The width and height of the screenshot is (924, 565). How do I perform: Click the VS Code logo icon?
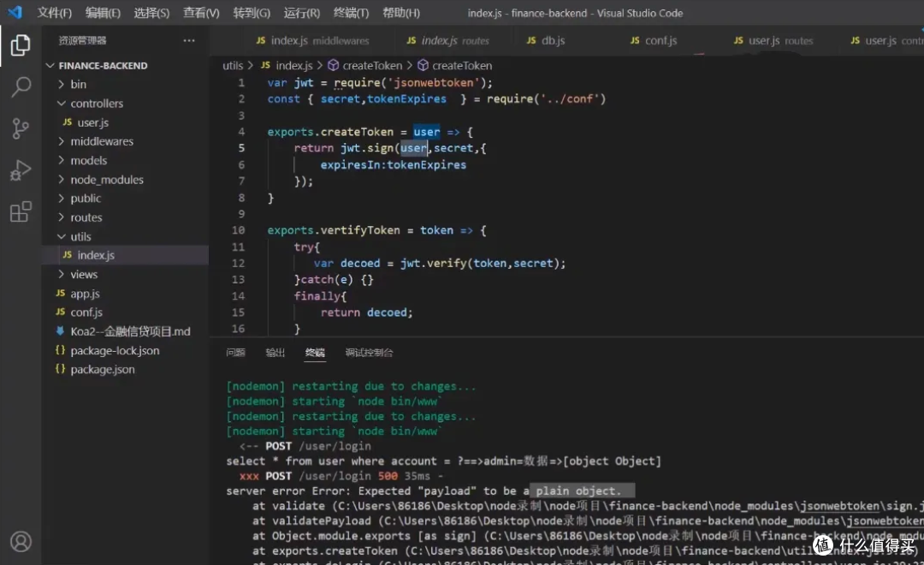point(15,12)
